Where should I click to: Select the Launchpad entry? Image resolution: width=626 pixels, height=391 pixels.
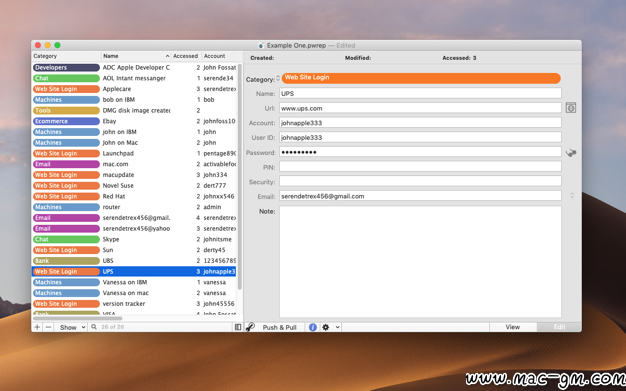(x=134, y=153)
